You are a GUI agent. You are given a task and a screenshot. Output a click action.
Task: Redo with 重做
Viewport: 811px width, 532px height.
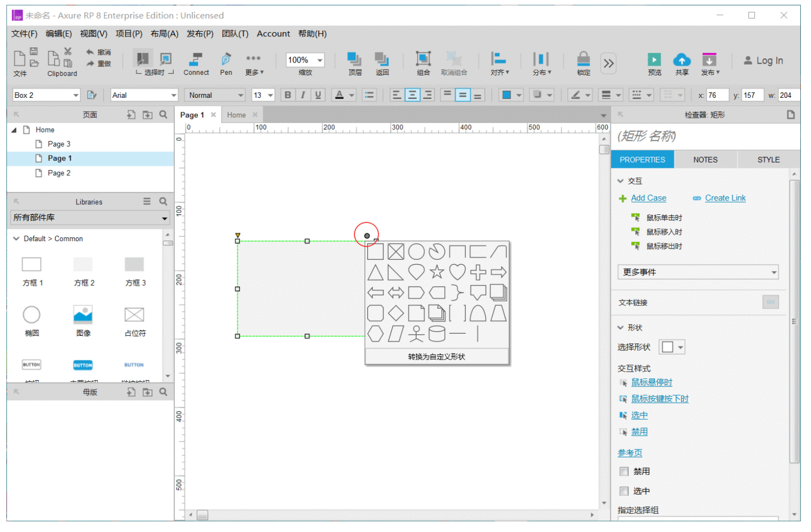coord(98,64)
